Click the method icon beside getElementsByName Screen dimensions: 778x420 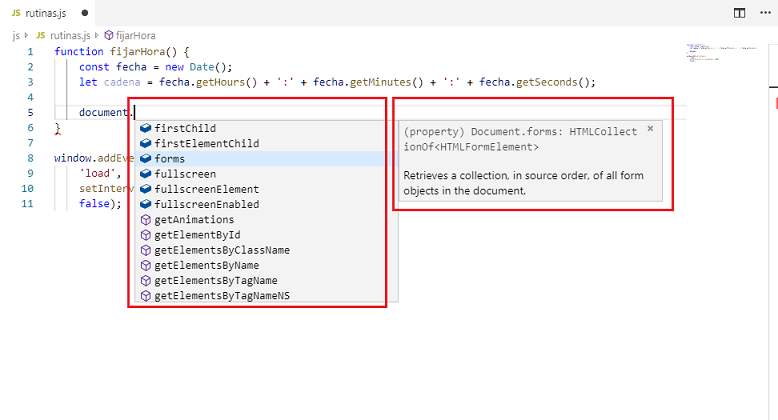(145, 265)
